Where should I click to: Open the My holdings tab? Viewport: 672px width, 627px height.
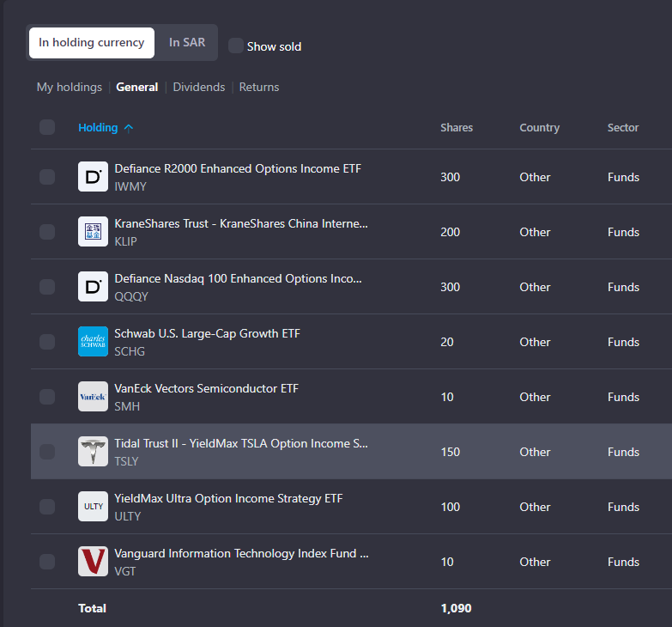point(70,87)
